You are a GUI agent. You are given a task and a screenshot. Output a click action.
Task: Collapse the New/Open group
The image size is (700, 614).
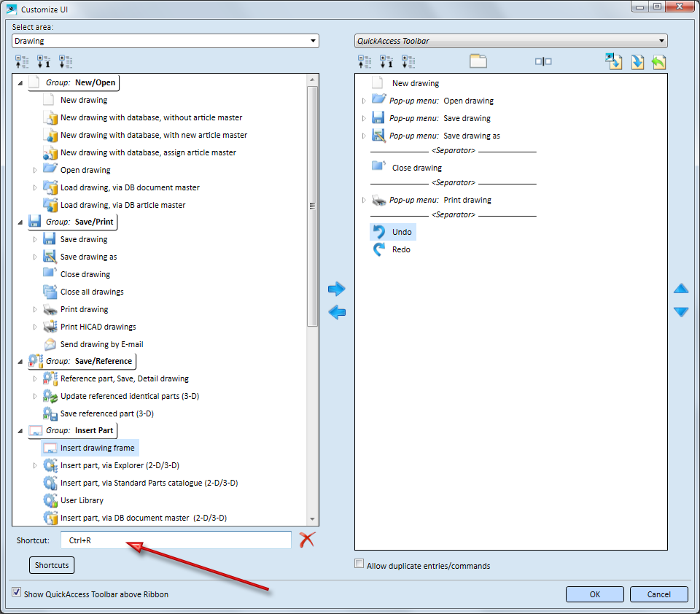[x=20, y=83]
